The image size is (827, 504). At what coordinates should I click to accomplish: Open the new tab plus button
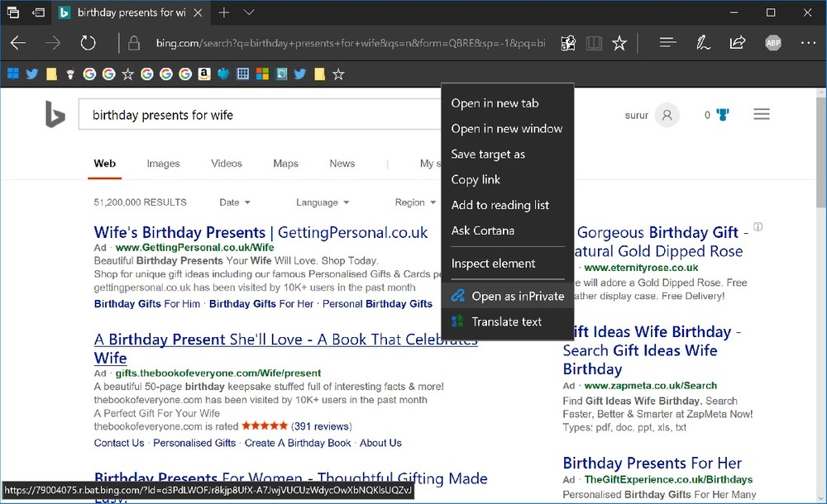click(224, 12)
